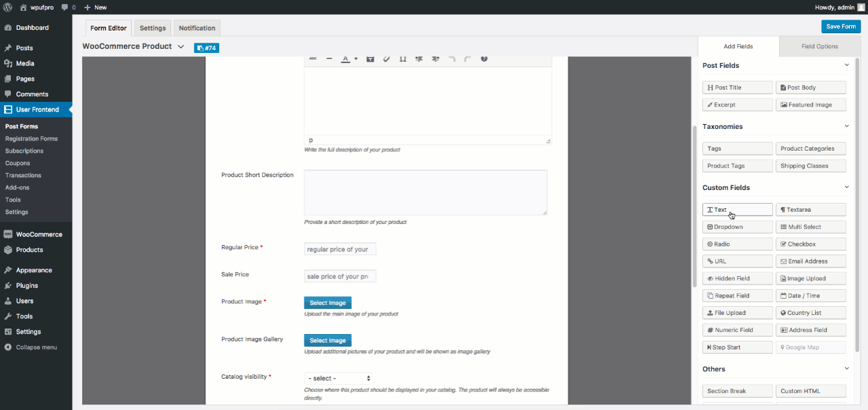The image size is (868, 410).
Task: Open the Catalog visibility select dropdown
Action: (338, 378)
